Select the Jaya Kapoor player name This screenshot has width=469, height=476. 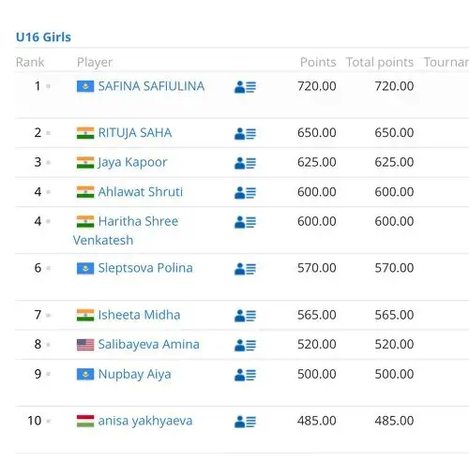132,162
